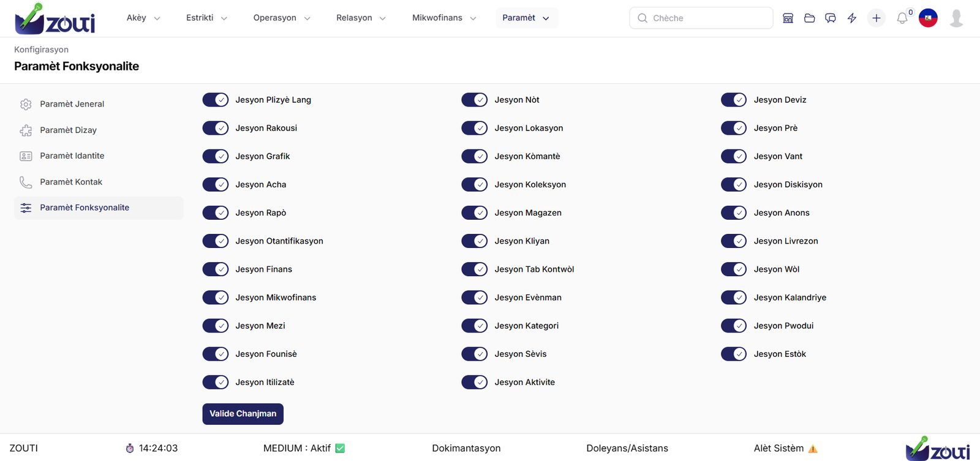Click the folder icon in header
Image resolution: width=980 pixels, height=461 pixels.
coord(809,18)
